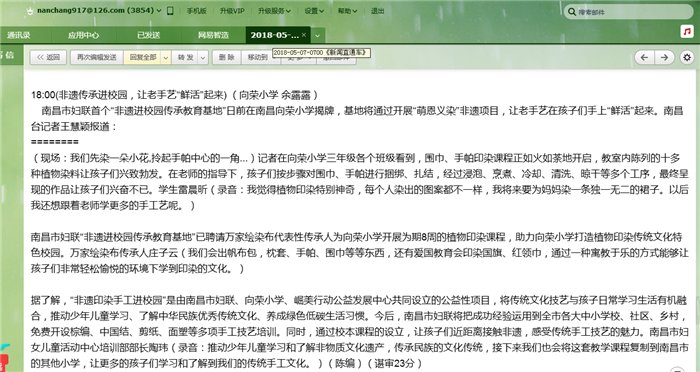Click the 升级VIP link
This screenshot has height=372, width=700.
pos(232,11)
